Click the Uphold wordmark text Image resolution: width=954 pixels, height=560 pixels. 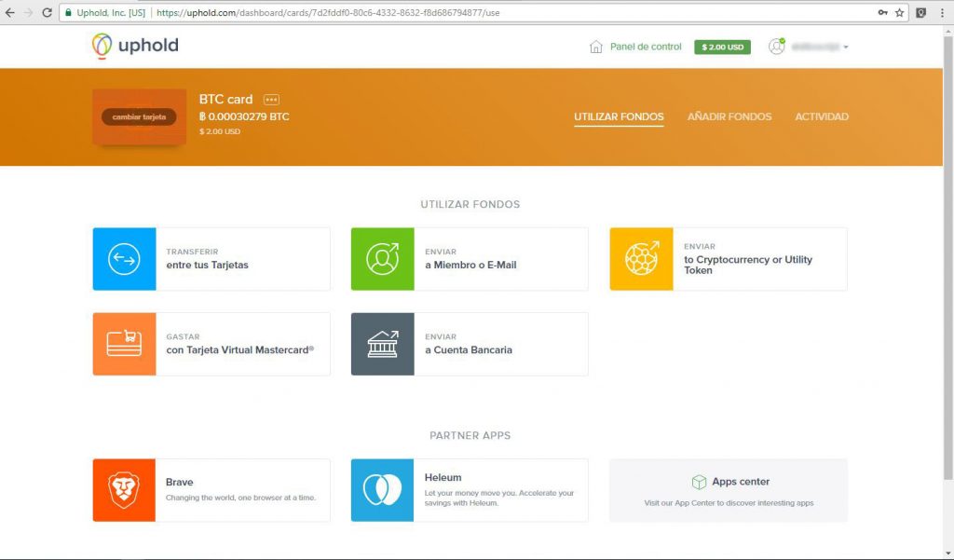click(148, 45)
